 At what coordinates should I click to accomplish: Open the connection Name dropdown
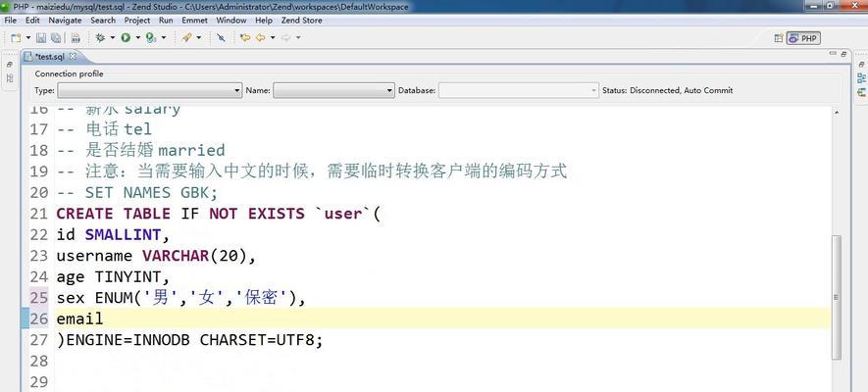333,90
